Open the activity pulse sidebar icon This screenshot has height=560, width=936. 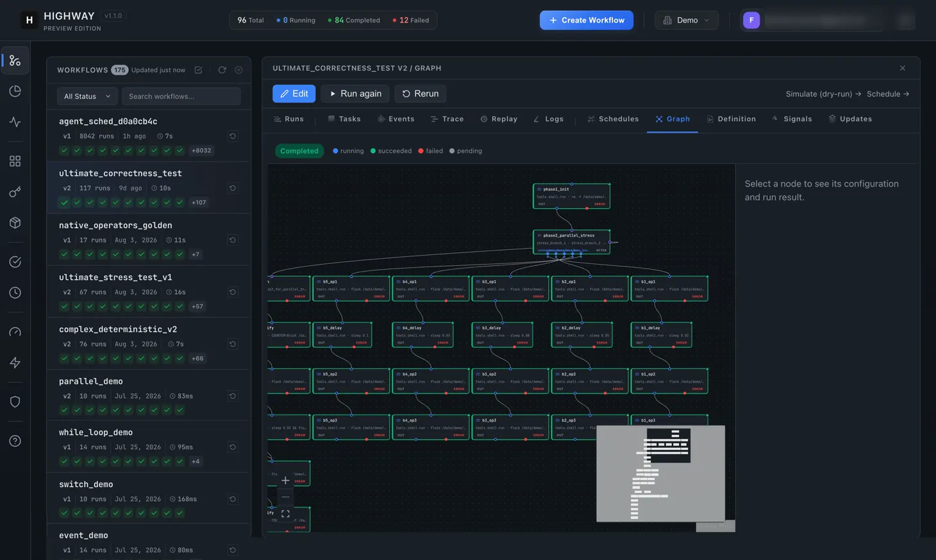click(x=15, y=122)
